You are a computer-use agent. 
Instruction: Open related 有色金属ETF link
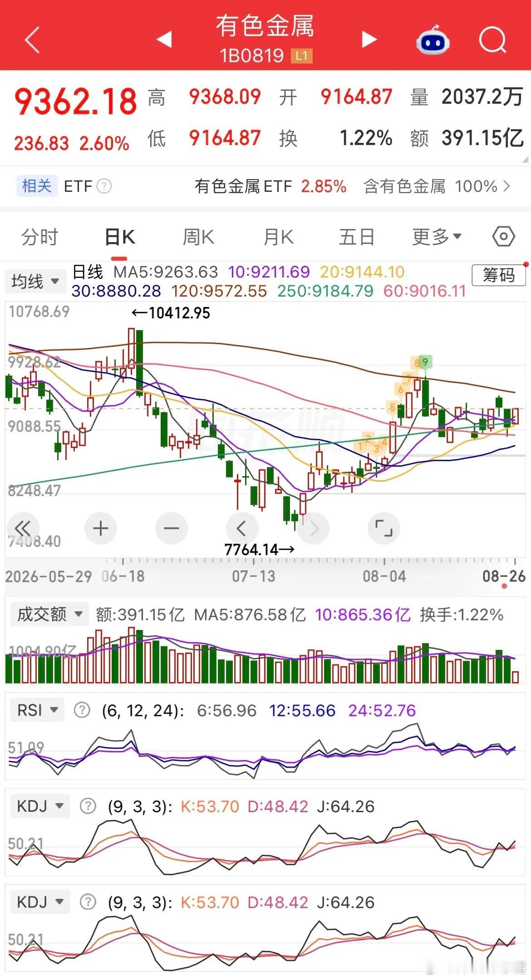tap(270, 186)
